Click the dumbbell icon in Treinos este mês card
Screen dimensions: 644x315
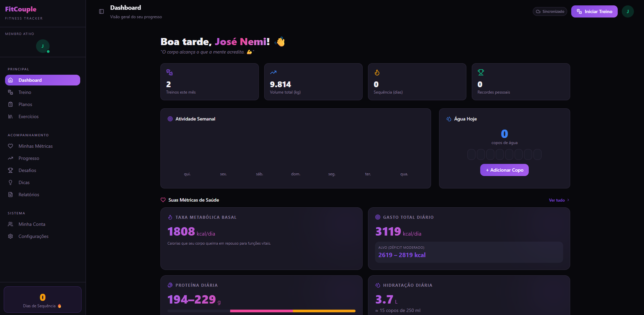170,72
